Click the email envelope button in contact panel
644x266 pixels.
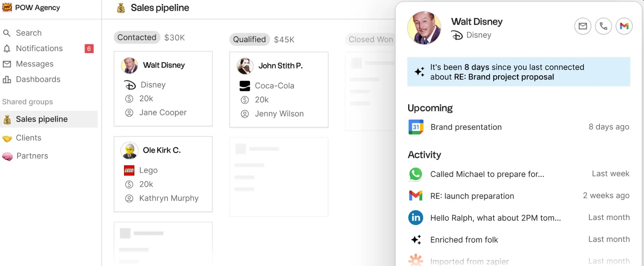click(583, 26)
